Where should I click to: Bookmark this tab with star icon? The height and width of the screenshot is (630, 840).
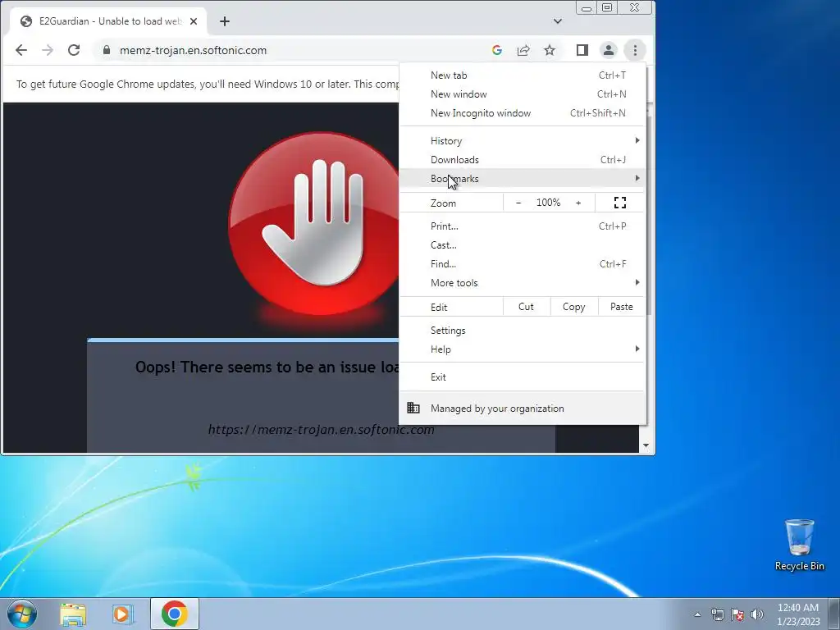pyautogui.click(x=550, y=50)
